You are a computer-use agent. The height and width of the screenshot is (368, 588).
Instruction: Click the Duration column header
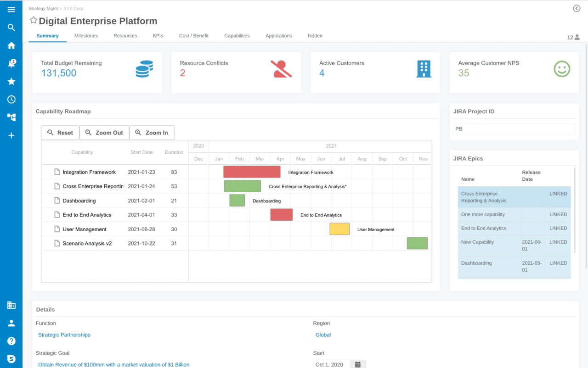[174, 152]
